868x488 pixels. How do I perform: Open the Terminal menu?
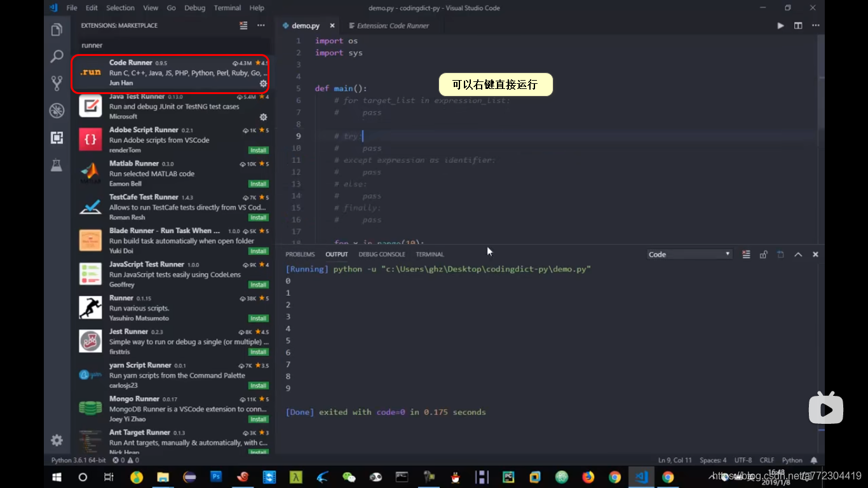[x=227, y=8]
